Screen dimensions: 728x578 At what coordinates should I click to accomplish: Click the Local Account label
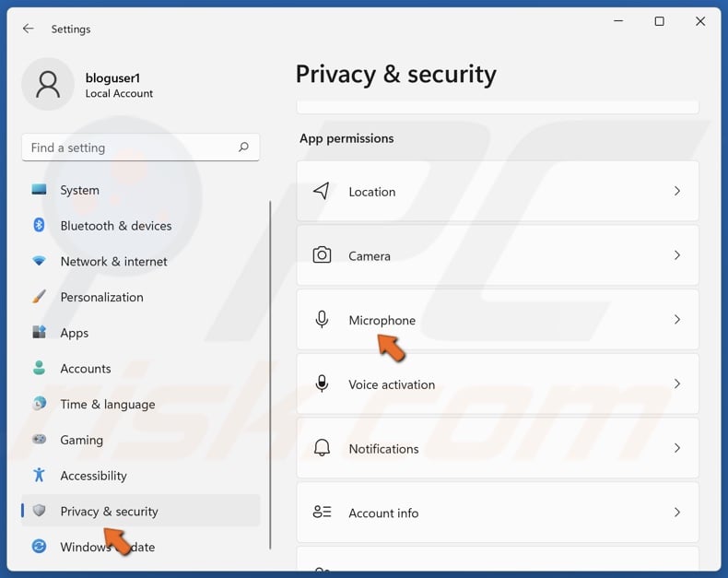point(119,93)
